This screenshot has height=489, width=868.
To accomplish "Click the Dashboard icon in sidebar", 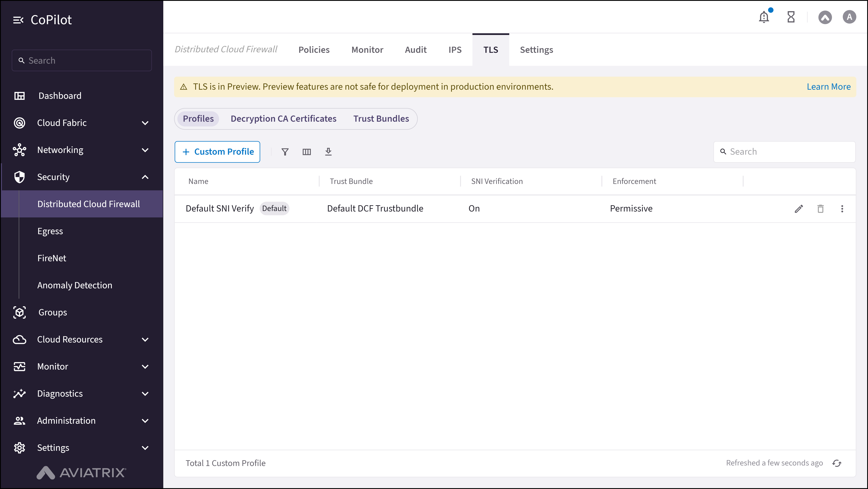I will click(x=20, y=96).
